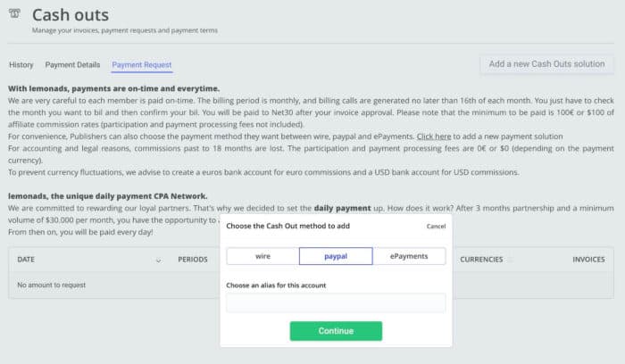Select the paypal cash out method
625x364 pixels.
click(x=336, y=256)
